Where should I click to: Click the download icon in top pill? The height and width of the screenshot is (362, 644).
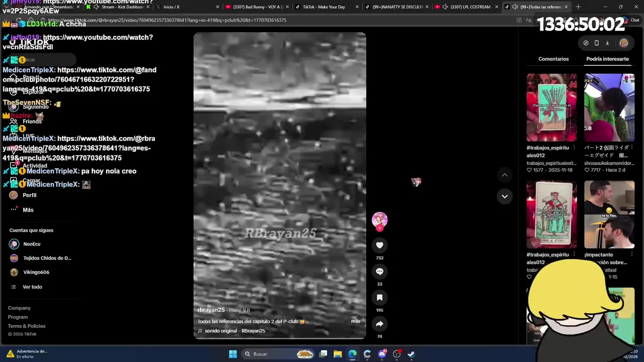(607, 43)
